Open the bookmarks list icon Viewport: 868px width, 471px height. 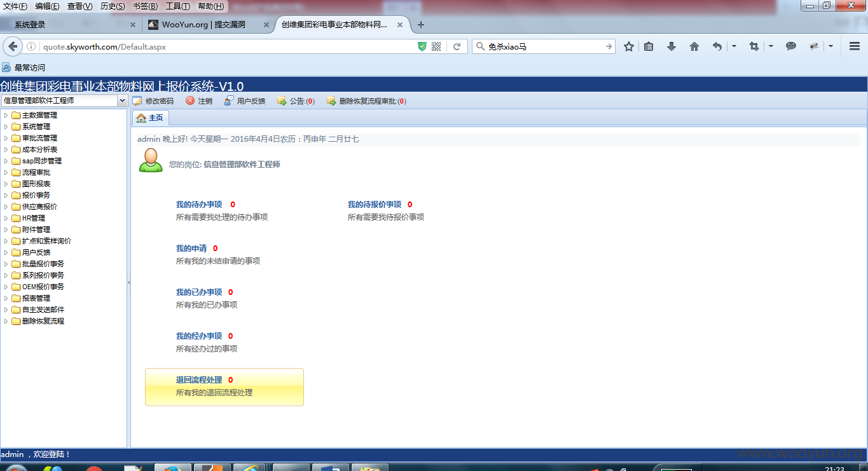pyautogui.click(x=649, y=46)
